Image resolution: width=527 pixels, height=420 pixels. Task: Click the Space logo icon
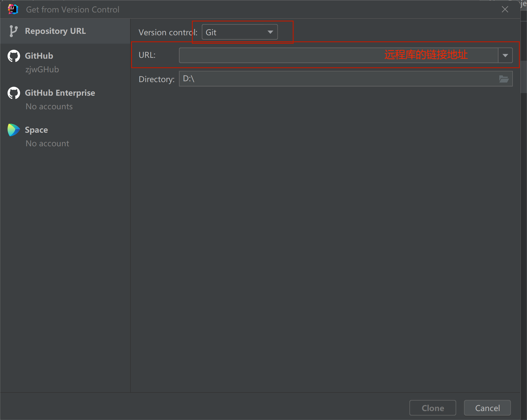14,130
